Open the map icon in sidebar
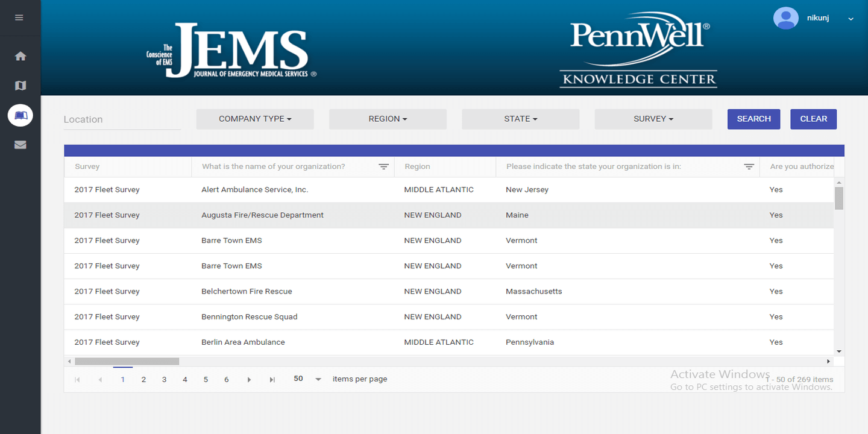The image size is (868, 434). 20,86
